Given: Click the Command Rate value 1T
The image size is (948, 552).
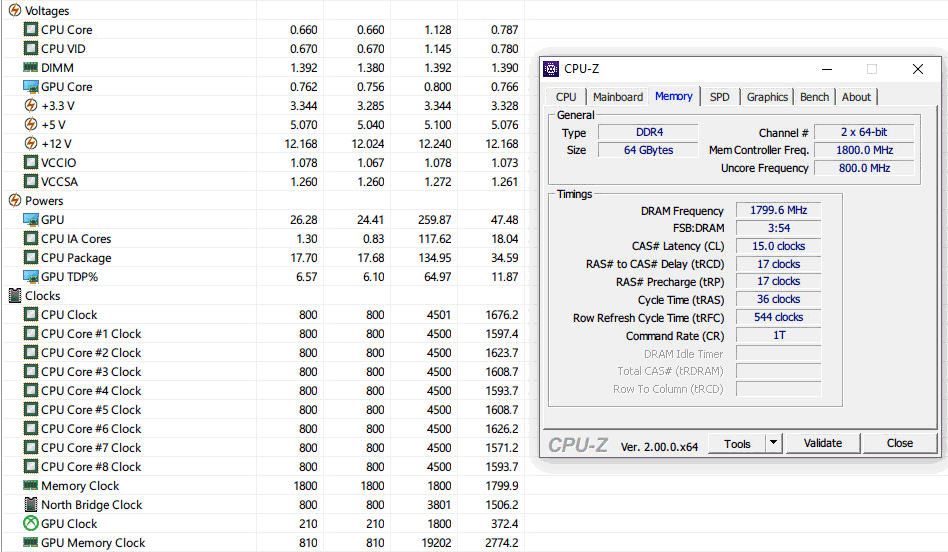Looking at the screenshot, I should coord(778,336).
